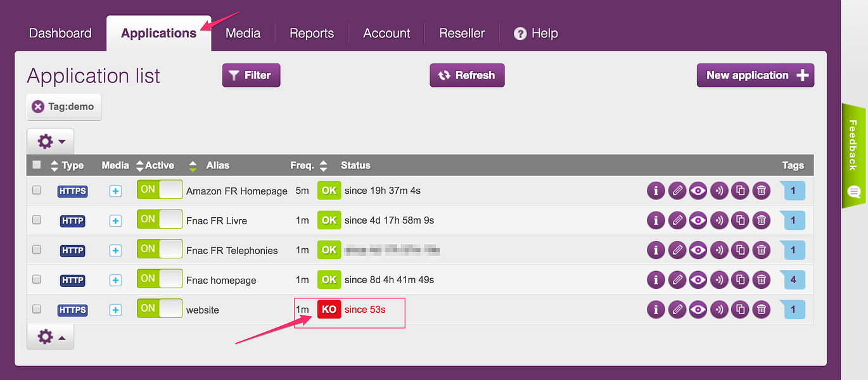868x380 pixels.
Task: Switch to the Media tab
Action: pos(243,33)
